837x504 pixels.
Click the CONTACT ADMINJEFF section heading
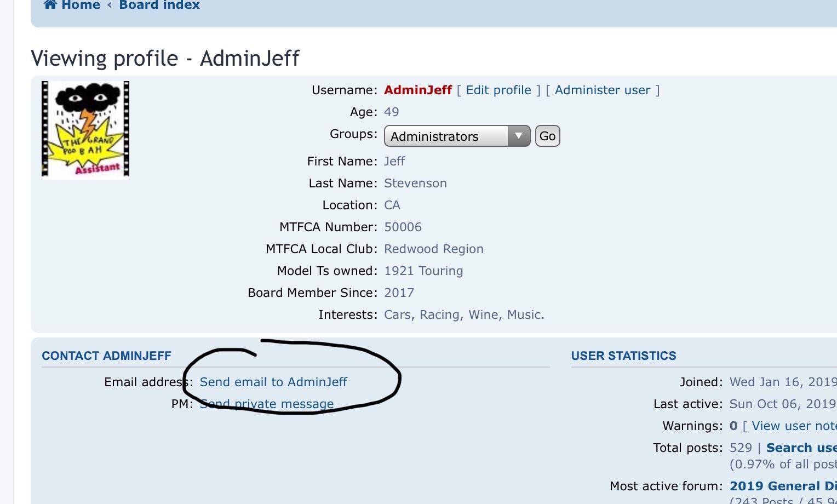pos(107,356)
